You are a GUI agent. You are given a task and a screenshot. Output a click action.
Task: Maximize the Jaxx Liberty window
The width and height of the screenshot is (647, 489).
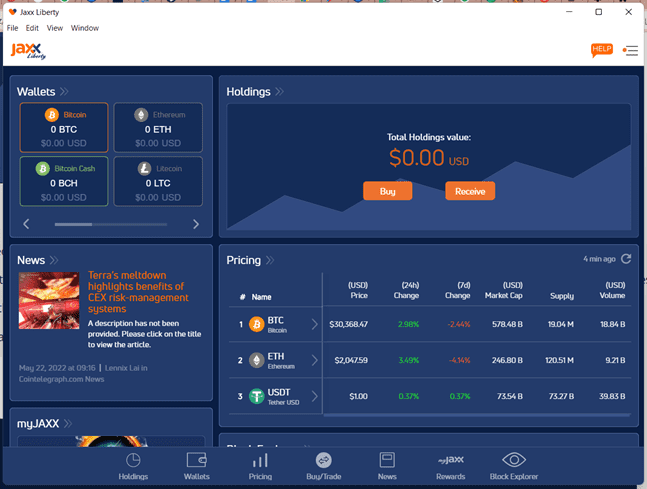[x=599, y=12]
